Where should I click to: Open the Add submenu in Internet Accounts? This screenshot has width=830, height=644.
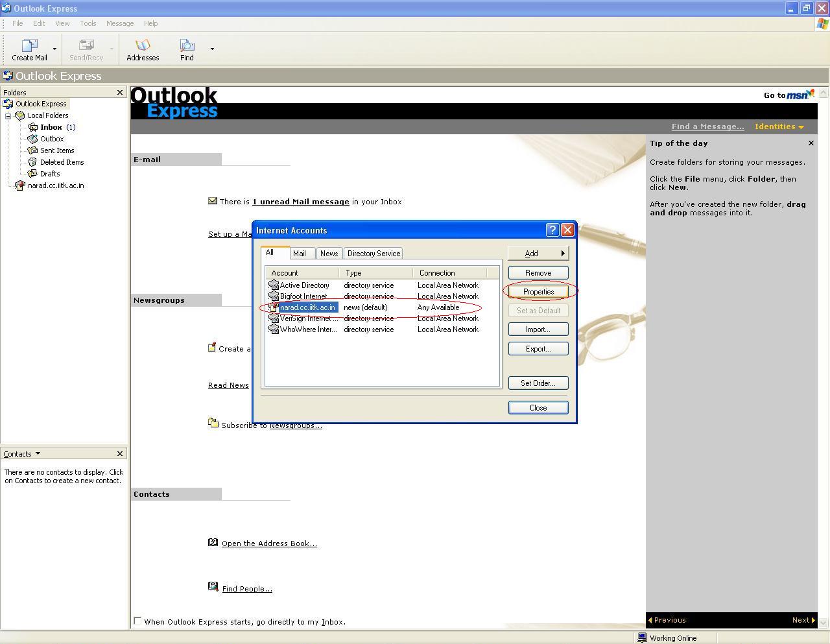pos(538,254)
